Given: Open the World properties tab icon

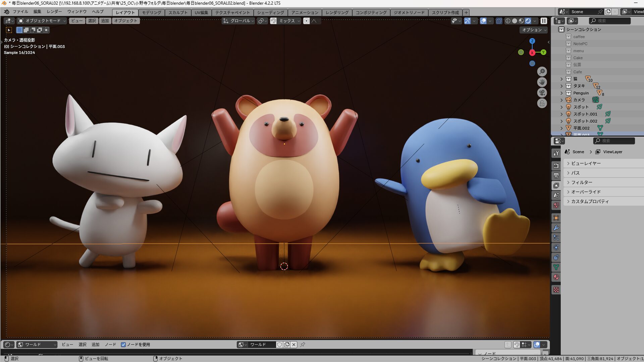Looking at the screenshot, I should coord(556,205).
